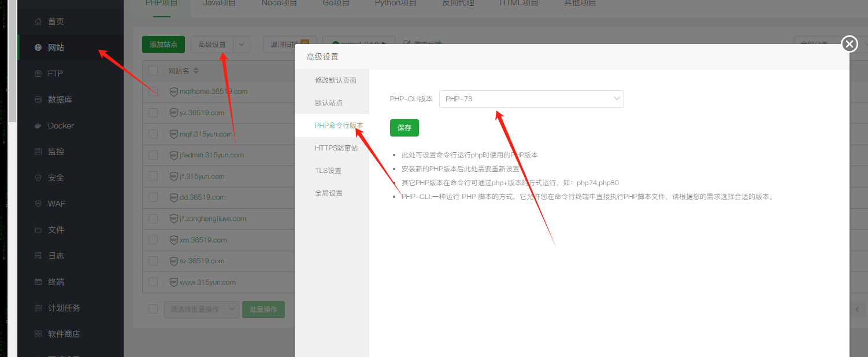The height and width of the screenshot is (357, 868).
Task: Select the 网站 globe icon in sidebar
Action: tap(38, 47)
